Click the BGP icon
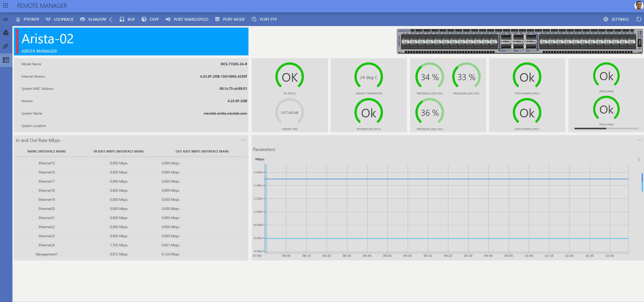The height and width of the screenshot is (302, 644). [122, 19]
